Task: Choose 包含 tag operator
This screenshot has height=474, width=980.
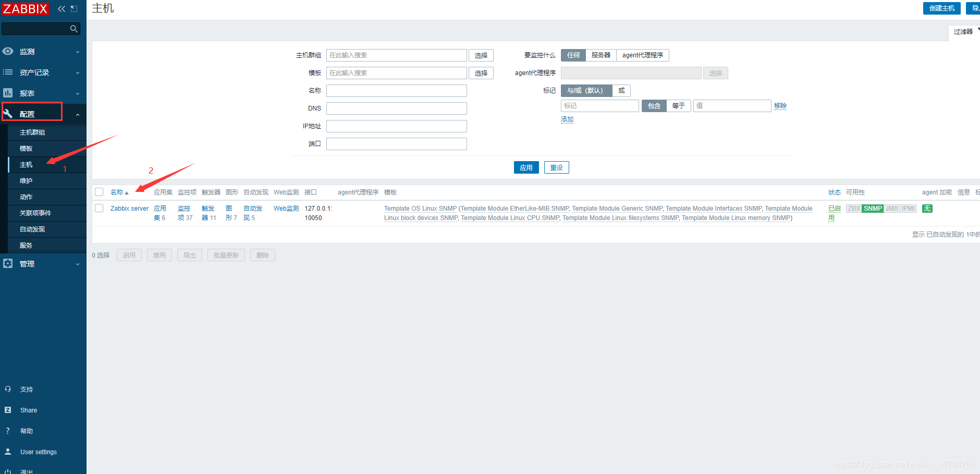Action: click(x=654, y=106)
